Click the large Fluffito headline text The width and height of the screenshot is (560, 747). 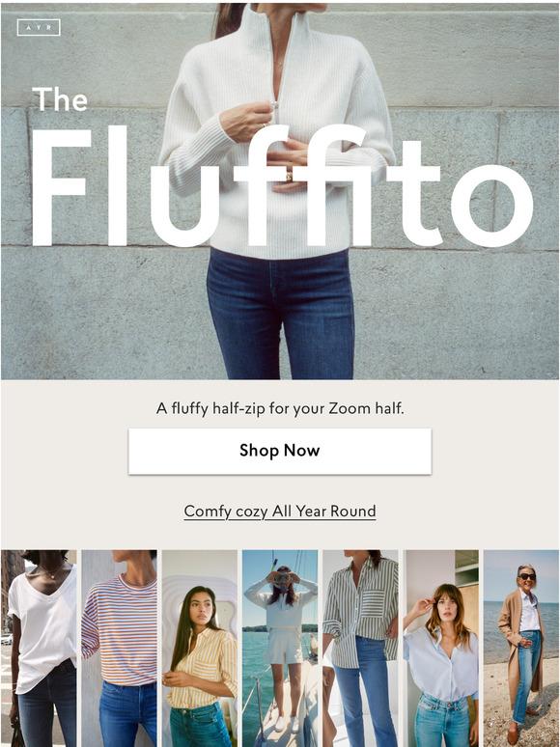point(282,186)
